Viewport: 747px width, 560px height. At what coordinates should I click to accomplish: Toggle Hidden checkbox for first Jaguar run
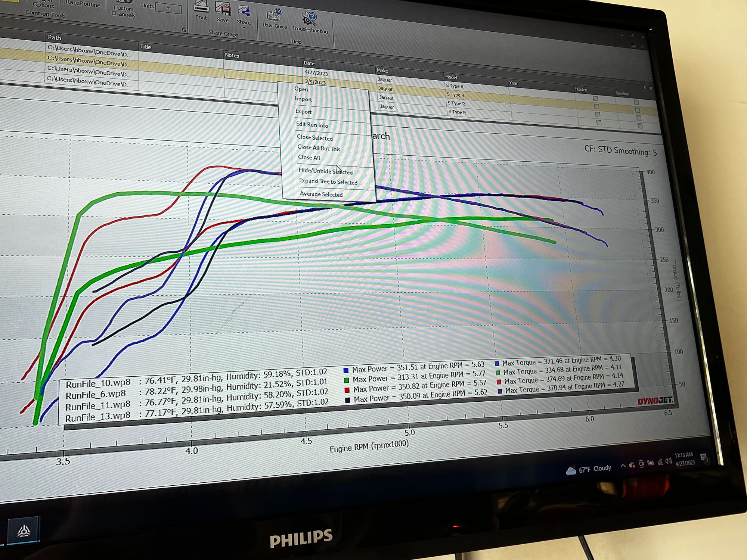tap(595, 99)
